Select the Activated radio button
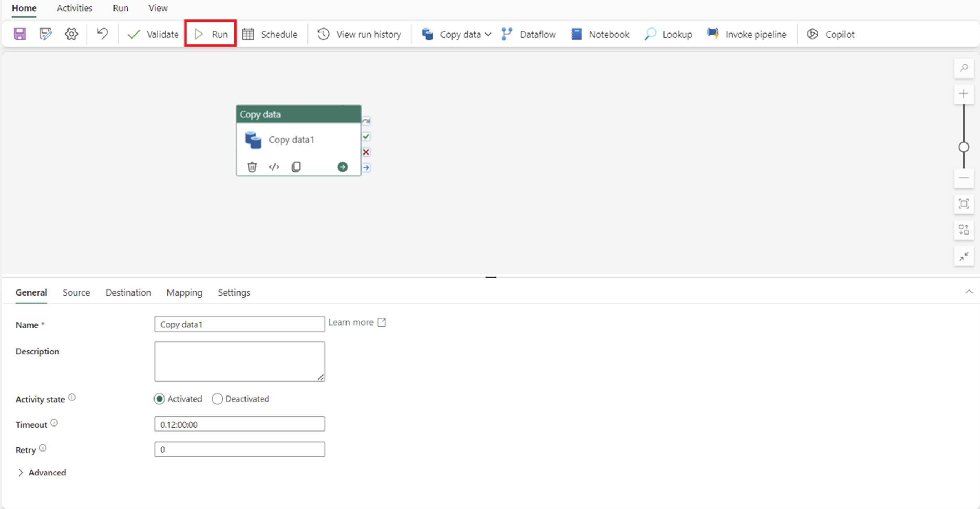 159,399
